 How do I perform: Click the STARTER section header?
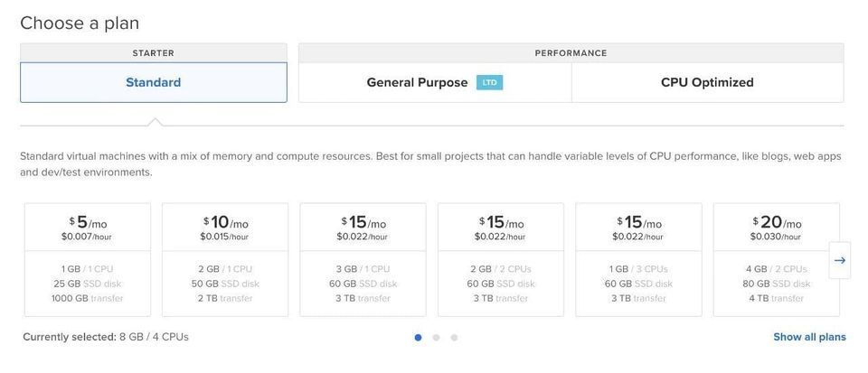click(154, 53)
